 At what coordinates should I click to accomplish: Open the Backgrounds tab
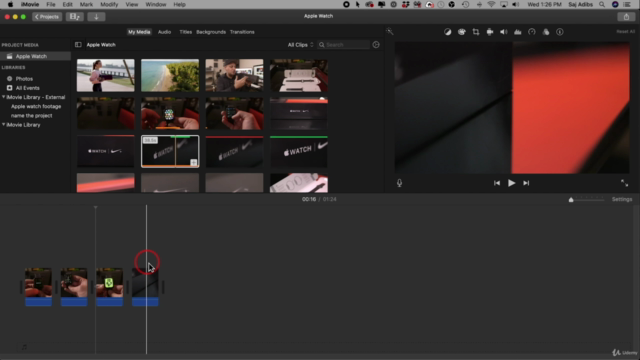click(x=211, y=32)
